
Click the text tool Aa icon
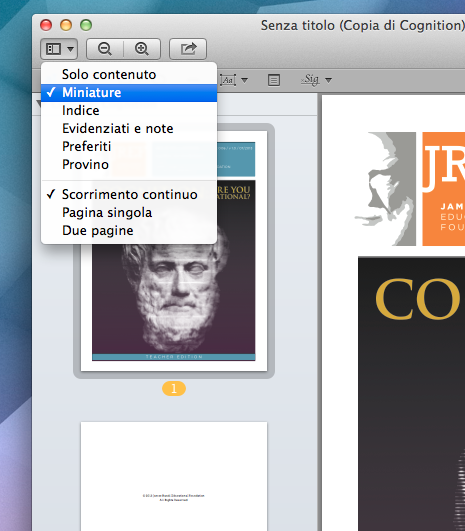228,80
